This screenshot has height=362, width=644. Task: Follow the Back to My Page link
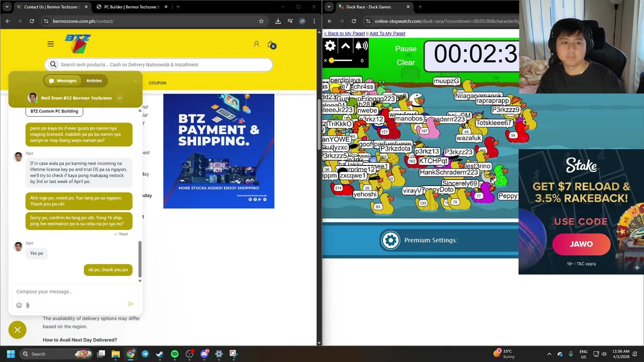pos(344,34)
